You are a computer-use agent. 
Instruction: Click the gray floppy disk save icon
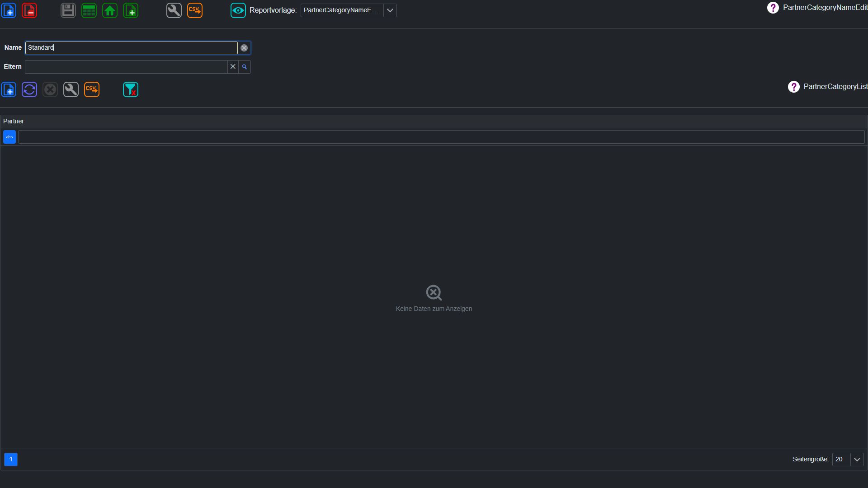68,10
